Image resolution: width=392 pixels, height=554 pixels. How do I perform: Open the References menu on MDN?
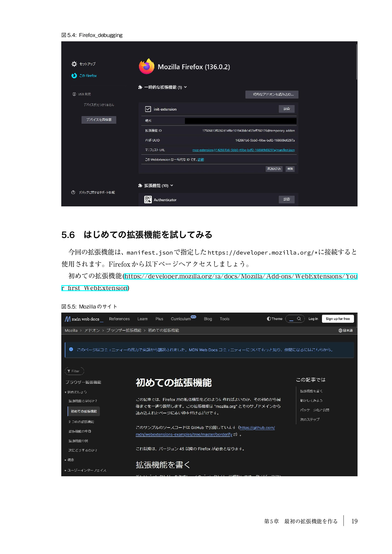(x=119, y=319)
